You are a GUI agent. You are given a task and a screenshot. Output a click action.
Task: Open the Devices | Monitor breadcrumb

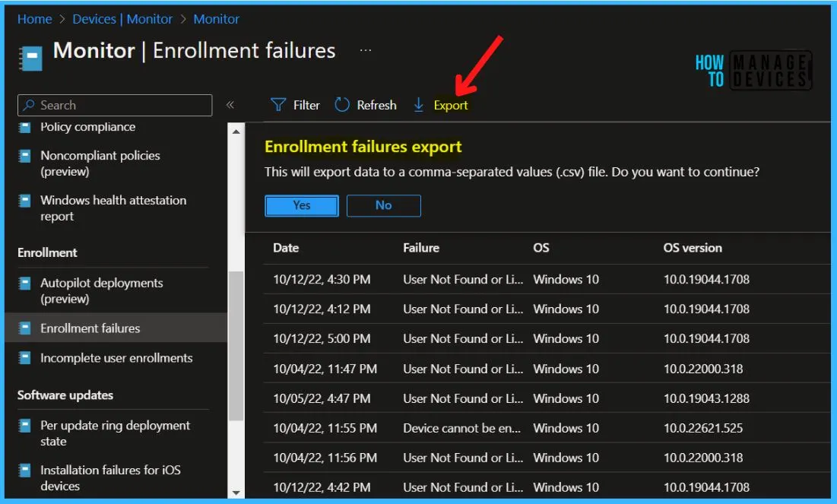(x=122, y=19)
